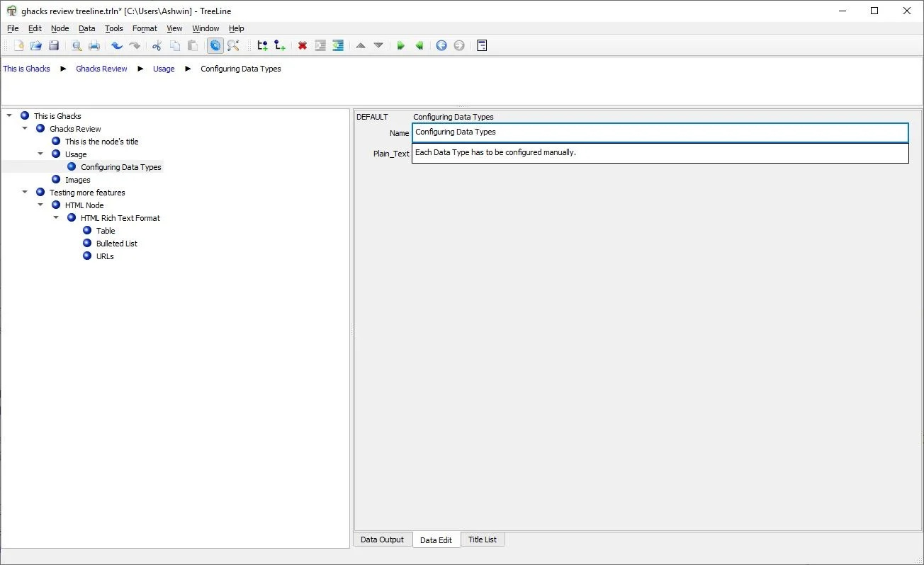
Task: Click in the Plain_Text input field
Action: point(659,153)
